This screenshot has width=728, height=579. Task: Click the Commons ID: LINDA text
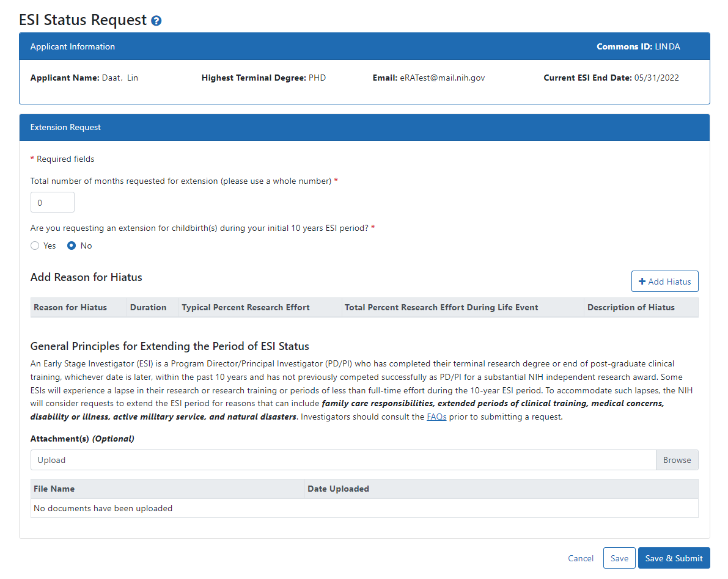tap(638, 46)
